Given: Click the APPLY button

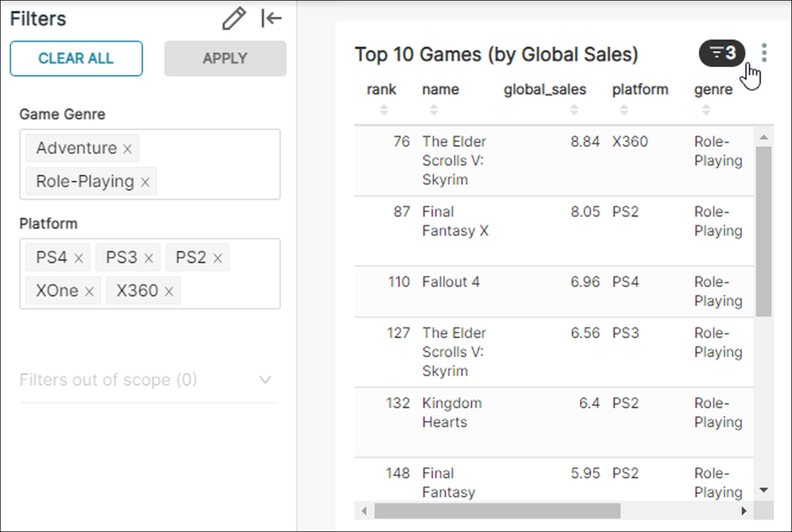Looking at the screenshot, I should [225, 58].
